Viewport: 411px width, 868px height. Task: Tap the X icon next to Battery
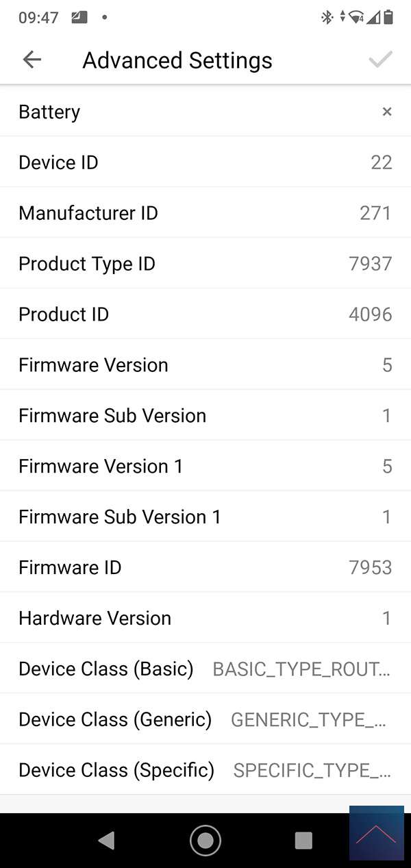(387, 112)
